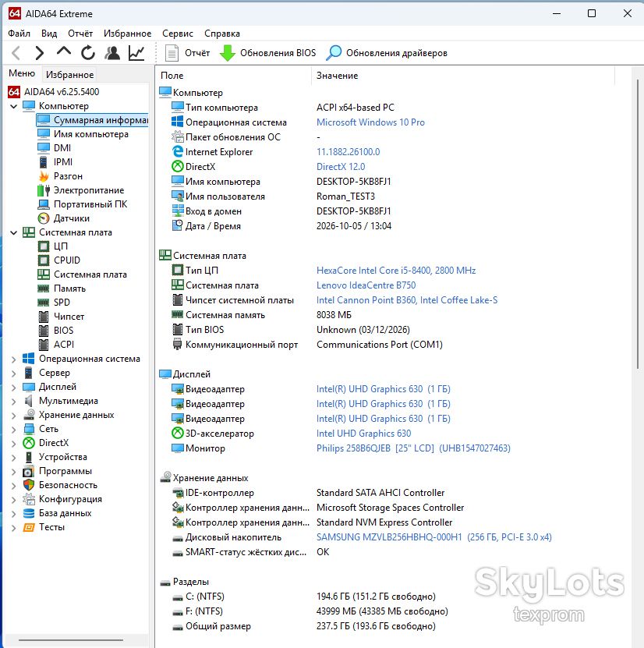Click the Значение column header
Viewport: 644px width, 648px height.
pos(462,76)
